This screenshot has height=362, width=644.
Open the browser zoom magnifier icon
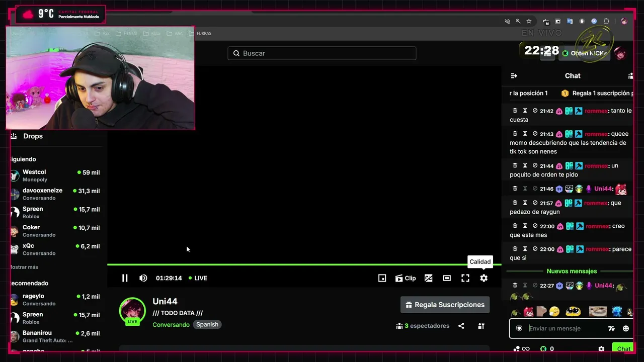[518, 22]
